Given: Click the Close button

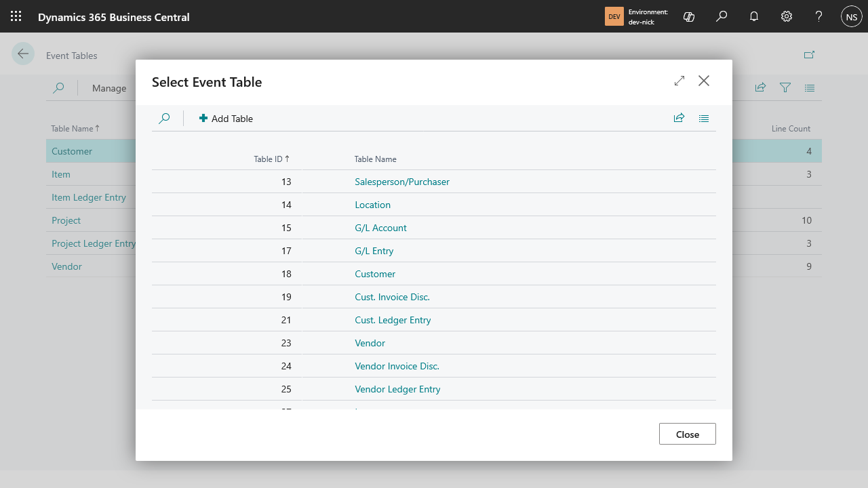Looking at the screenshot, I should [x=687, y=434].
